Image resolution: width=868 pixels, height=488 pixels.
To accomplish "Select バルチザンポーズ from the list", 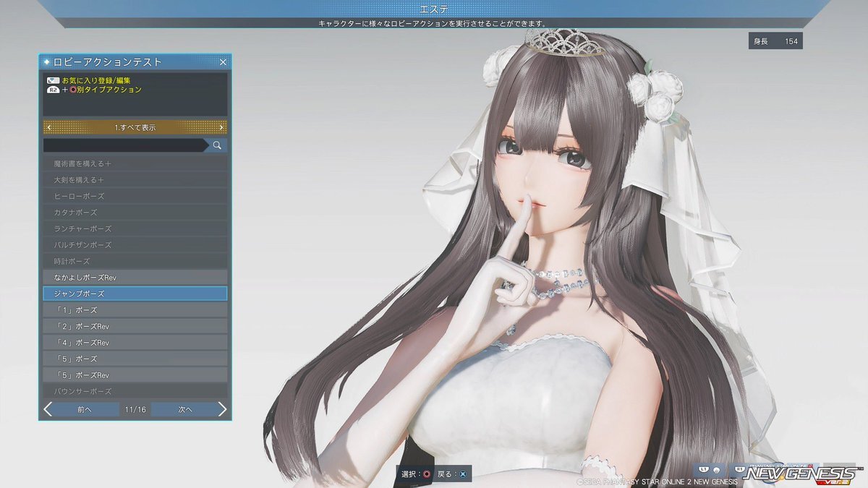I will [135, 245].
